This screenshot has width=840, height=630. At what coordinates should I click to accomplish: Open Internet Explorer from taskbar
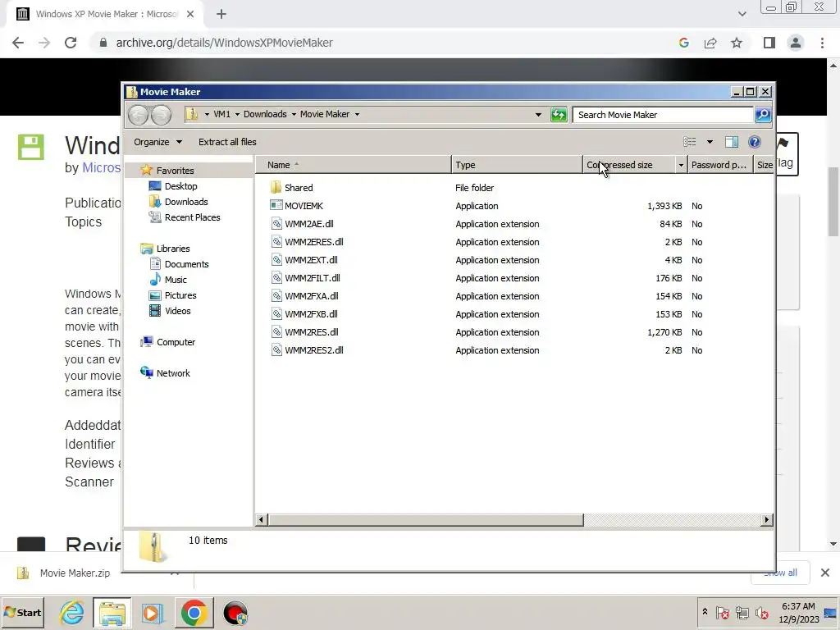pos(72,613)
